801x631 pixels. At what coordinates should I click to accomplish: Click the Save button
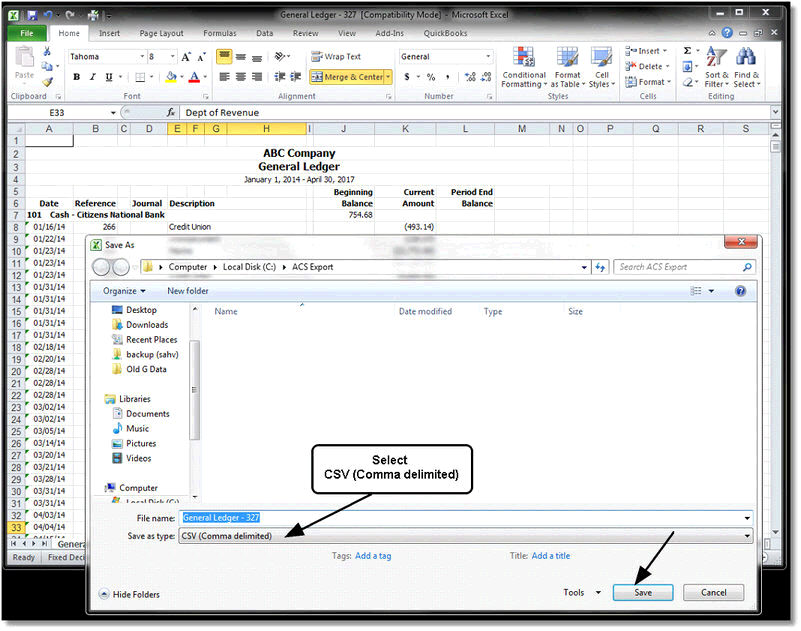(643, 593)
